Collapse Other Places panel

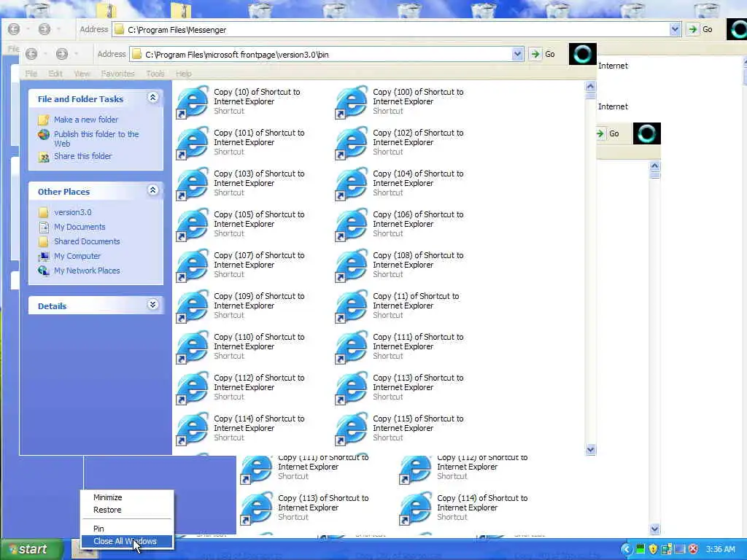click(153, 190)
